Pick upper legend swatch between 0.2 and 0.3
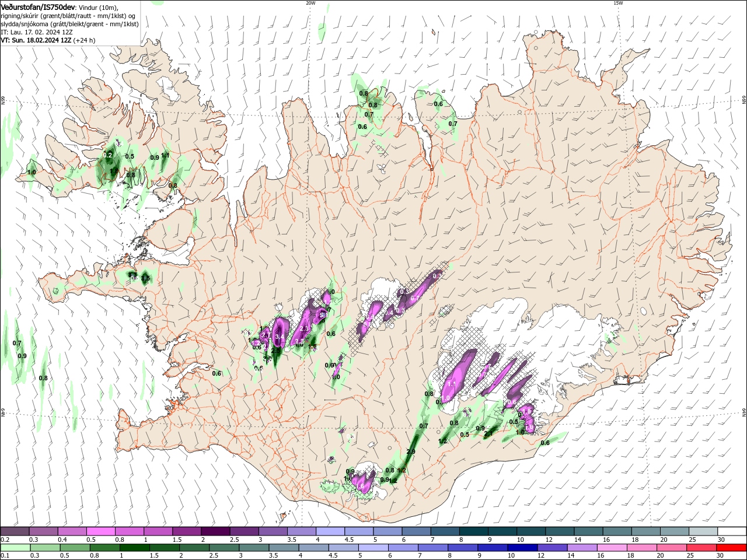 [15, 531]
